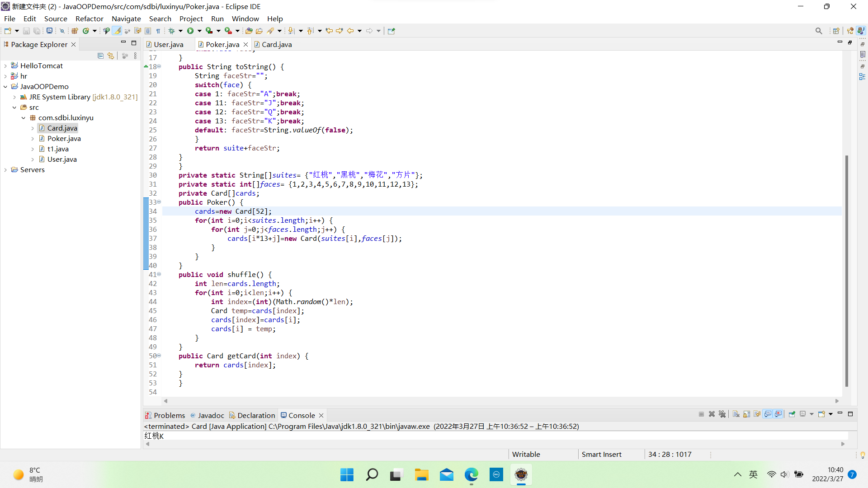Click the toolbar search magnifier icon
Screen dimensions: 868x488
pyautogui.click(x=819, y=31)
